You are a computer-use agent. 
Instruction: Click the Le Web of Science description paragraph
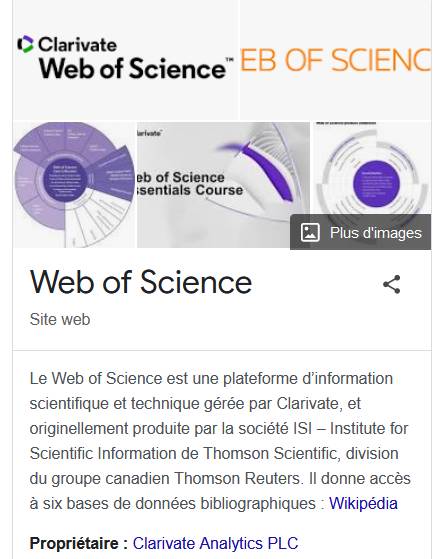pyautogui.click(x=220, y=441)
